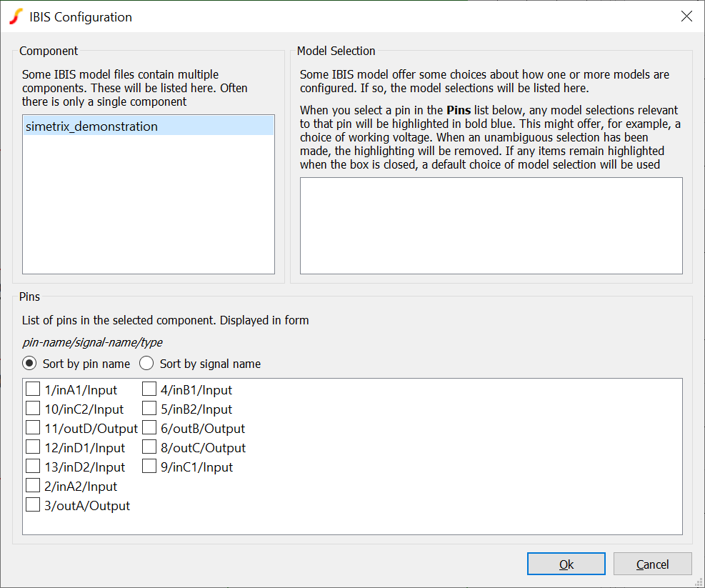Screen dimensions: 705x588
Task: Toggle the 2/inA2/Input pin checkbox
Action: point(33,486)
